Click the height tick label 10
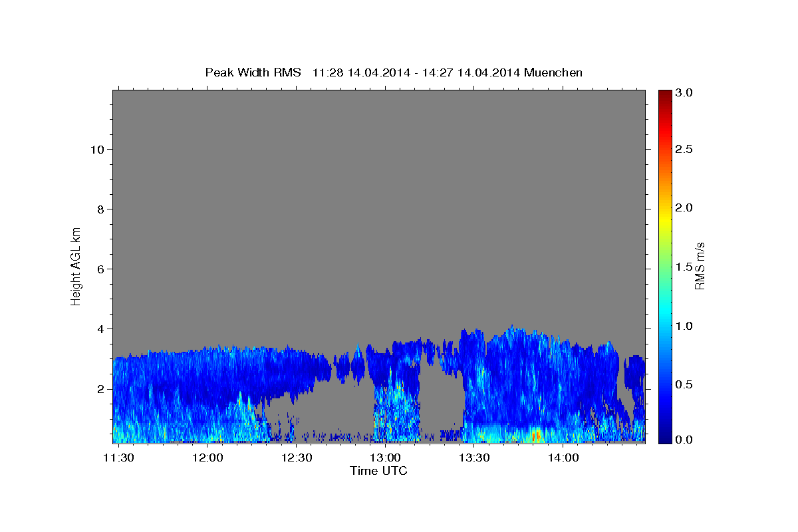 coord(97,149)
